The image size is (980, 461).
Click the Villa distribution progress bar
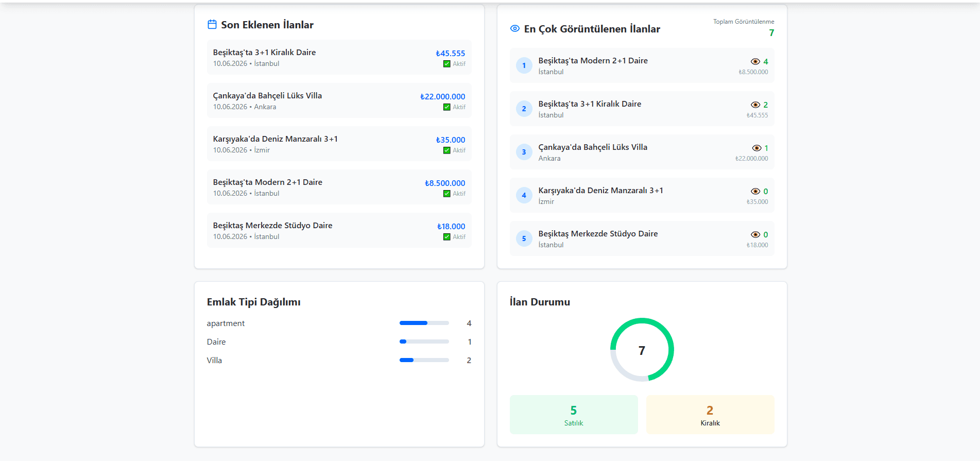click(x=424, y=360)
